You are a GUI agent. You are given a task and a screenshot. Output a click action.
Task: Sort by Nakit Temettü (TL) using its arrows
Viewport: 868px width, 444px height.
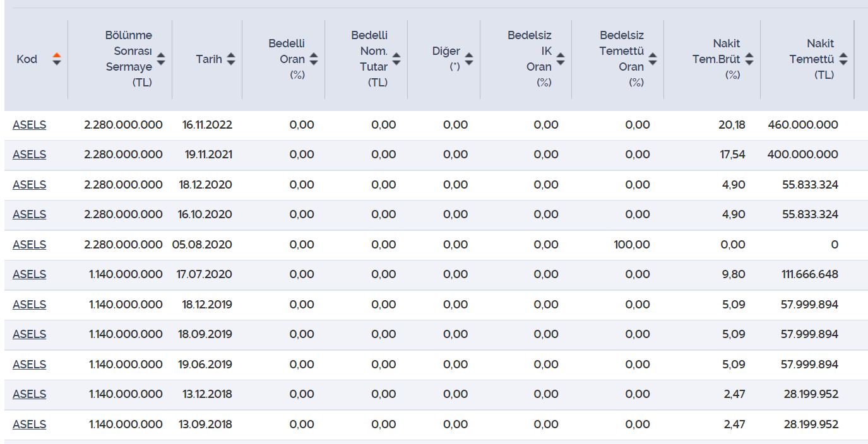tap(843, 59)
